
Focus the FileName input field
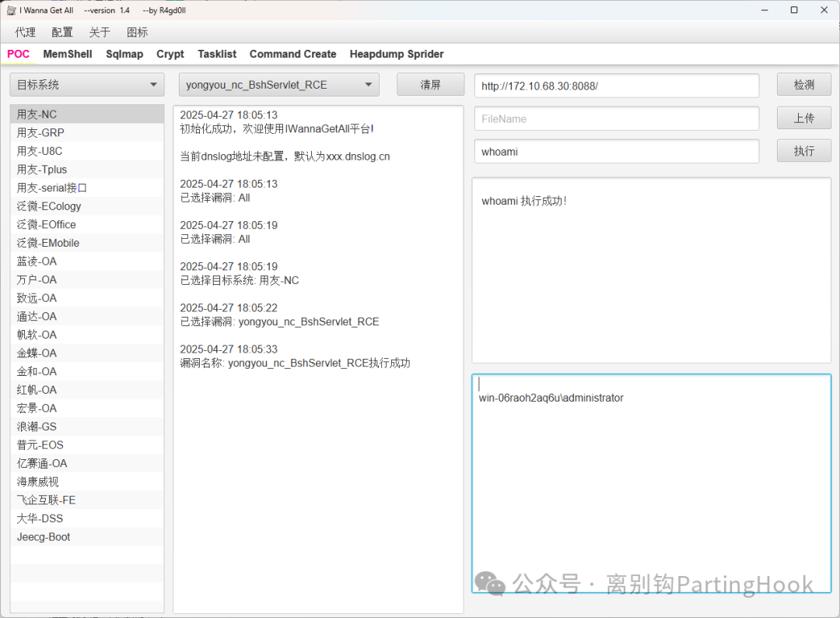pos(617,119)
